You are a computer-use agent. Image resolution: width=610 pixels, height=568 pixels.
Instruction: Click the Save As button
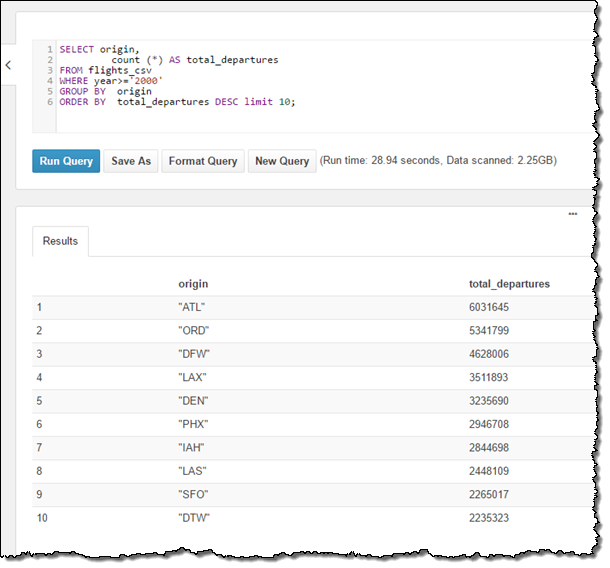tap(130, 161)
